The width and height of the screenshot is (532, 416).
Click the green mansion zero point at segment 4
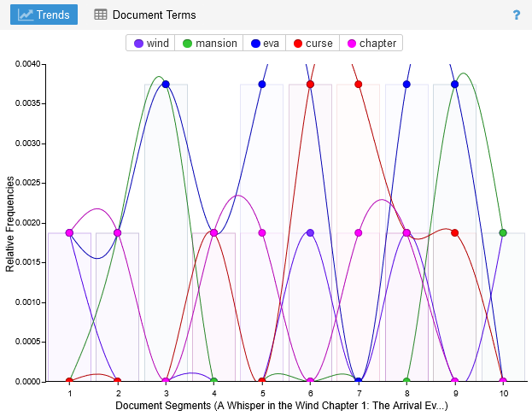pos(213,381)
